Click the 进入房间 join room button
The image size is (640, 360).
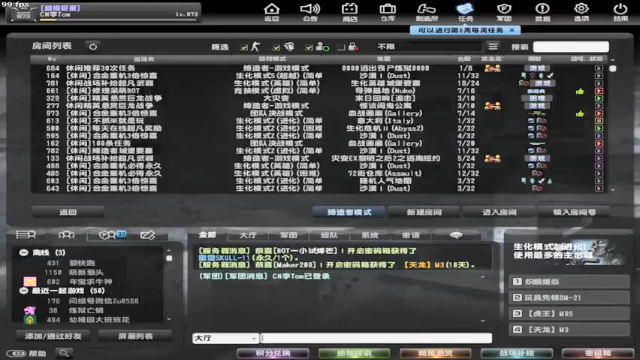pos(499,212)
